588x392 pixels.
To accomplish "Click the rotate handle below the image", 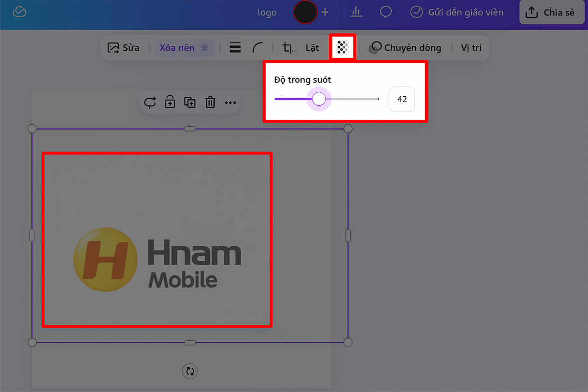I will 190,371.
